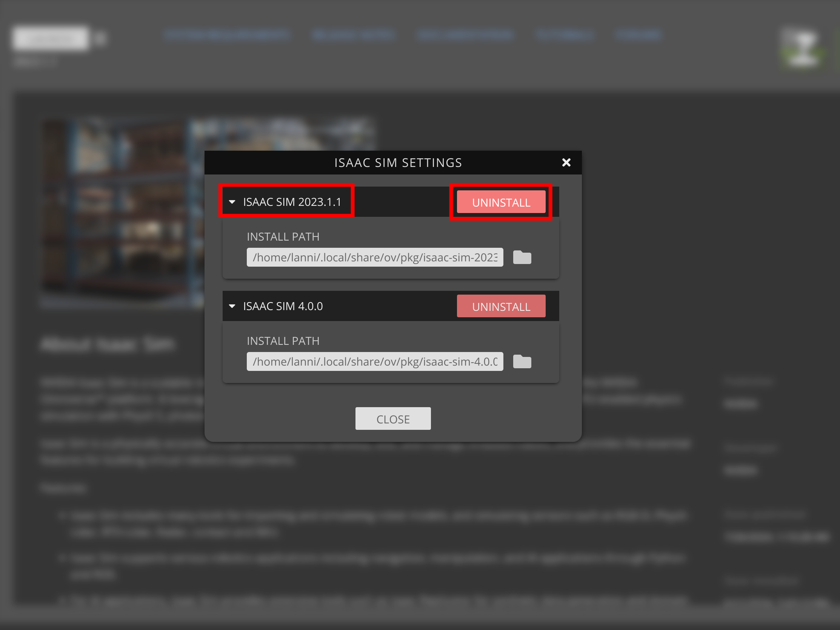Open folder for Isaac Sim 4.0.0 install path
Screen dimensions: 840x630
click(522, 361)
